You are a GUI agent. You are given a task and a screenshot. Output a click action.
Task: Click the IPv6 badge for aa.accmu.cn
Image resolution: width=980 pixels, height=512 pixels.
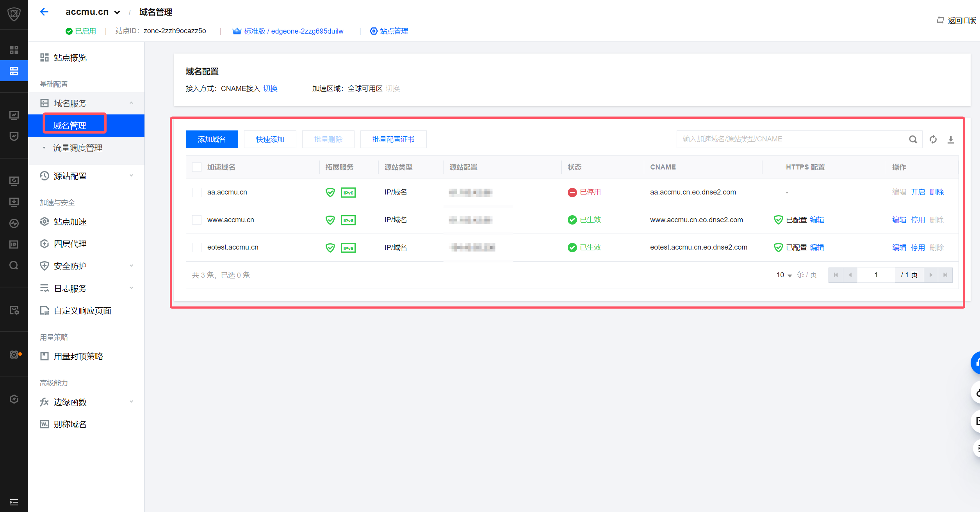(348, 193)
